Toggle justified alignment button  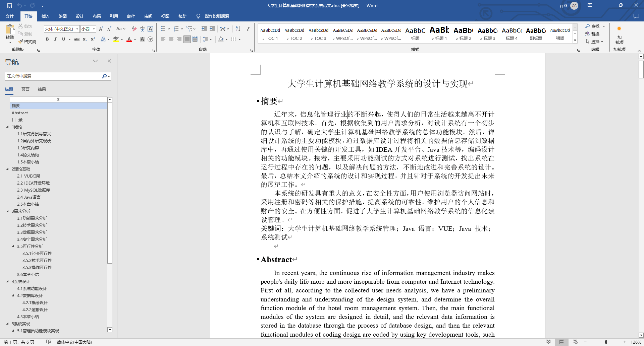(x=187, y=39)
